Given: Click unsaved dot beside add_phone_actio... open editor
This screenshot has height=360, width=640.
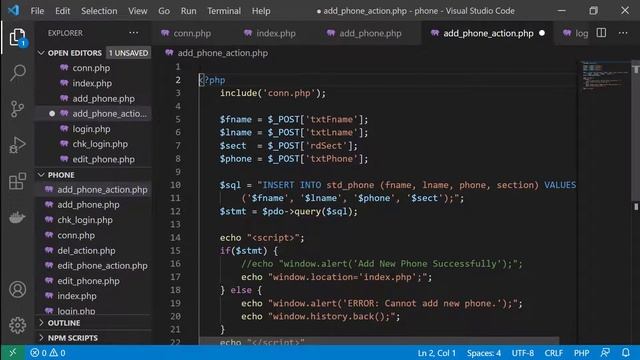Looking at the screenshot, I should point(52,114).
